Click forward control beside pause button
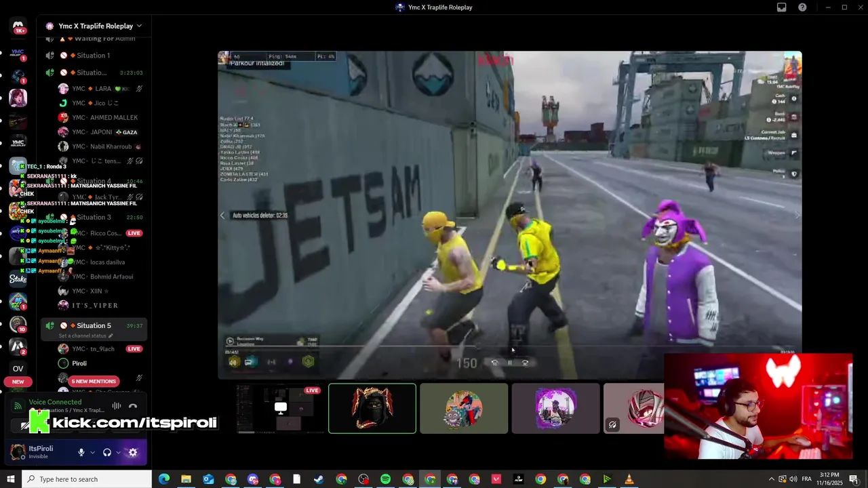868x488 pixels. (x=525, y=363)
